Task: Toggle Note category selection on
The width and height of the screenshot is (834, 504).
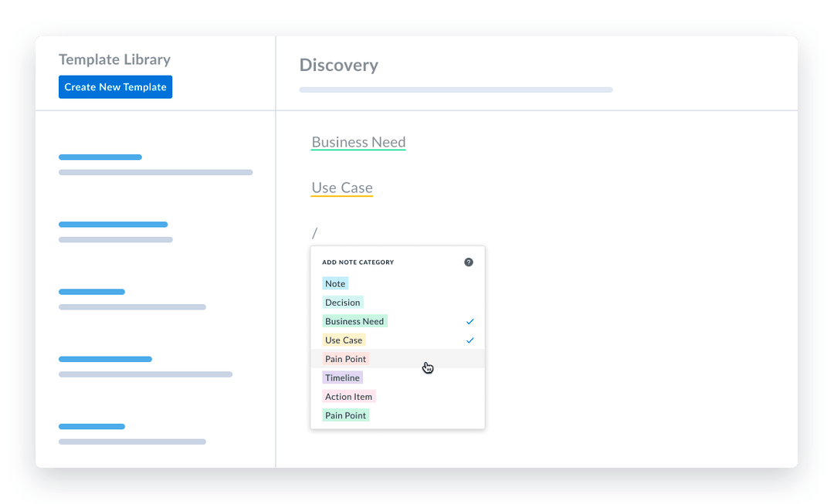Action: 335,283
